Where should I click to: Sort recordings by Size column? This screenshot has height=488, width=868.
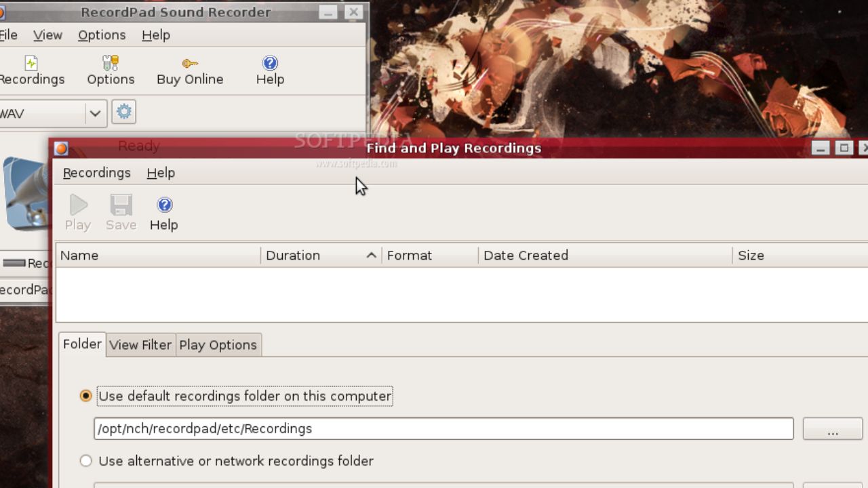[x=800, y=256]
